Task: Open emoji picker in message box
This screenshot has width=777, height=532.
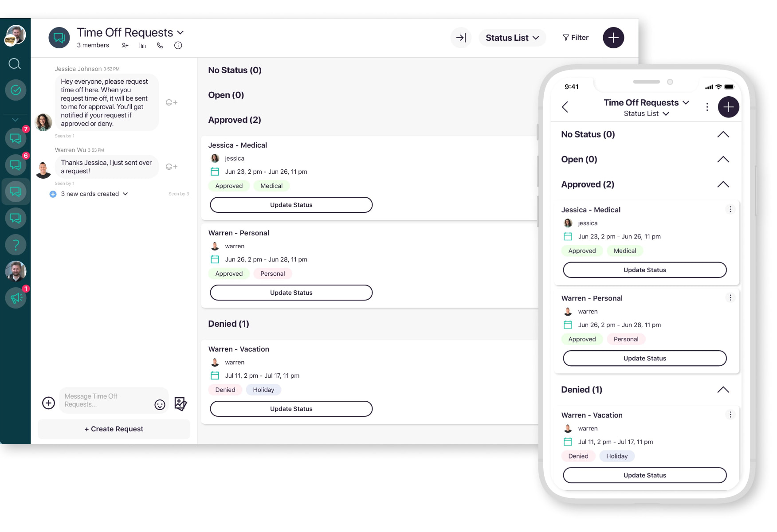Action: pos(160,404)
